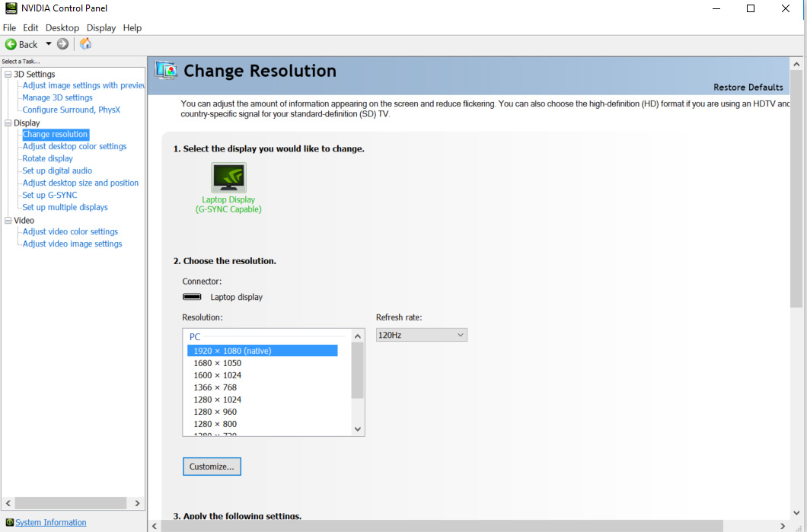
Task: Open the Edit menu
Action: coord(31,28)
